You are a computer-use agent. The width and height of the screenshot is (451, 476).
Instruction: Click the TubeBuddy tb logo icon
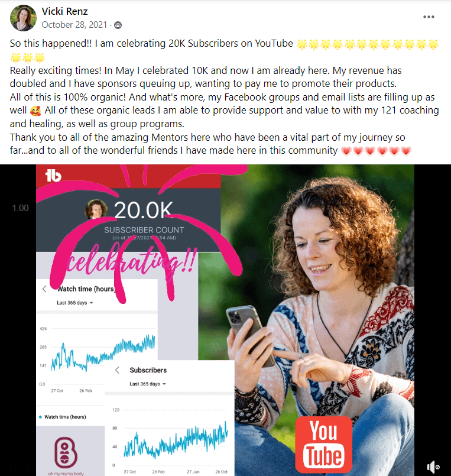click(x=53, y=176)
